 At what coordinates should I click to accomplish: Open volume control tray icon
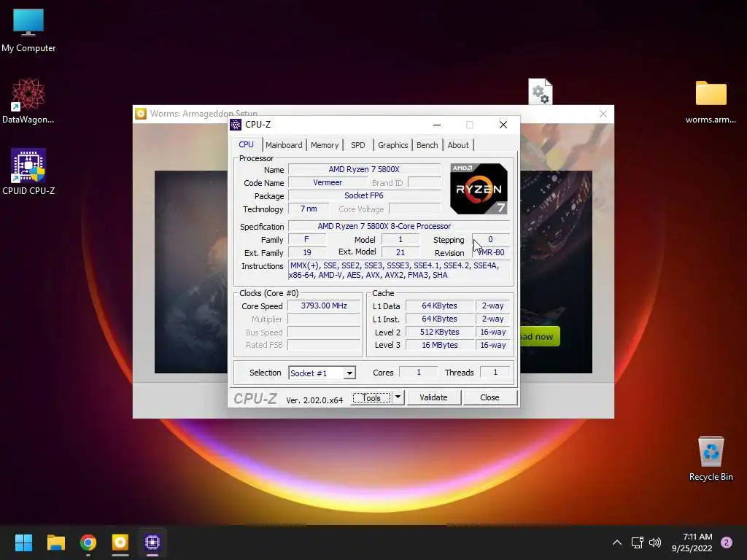point(655,542)
